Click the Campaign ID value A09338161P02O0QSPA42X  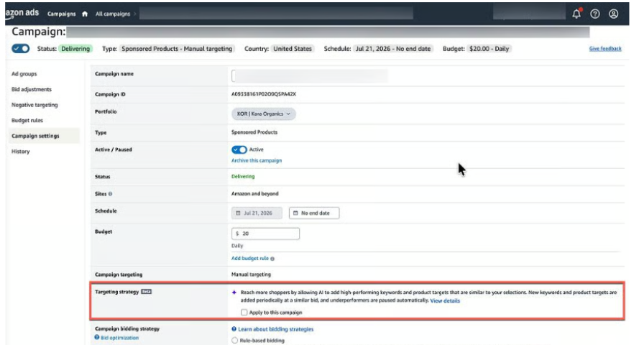pyautogui.click(x=264, y=94)
